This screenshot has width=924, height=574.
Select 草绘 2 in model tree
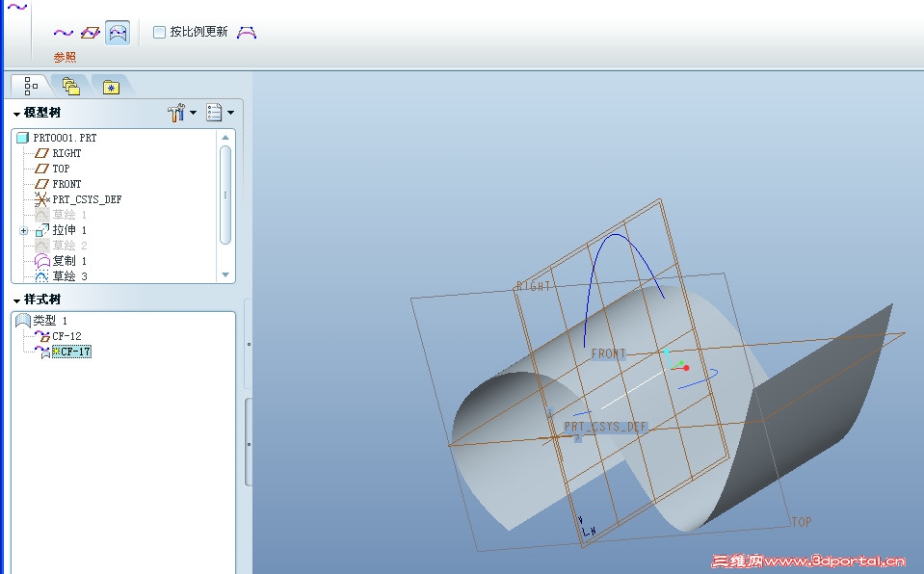(x=69, y=246)
